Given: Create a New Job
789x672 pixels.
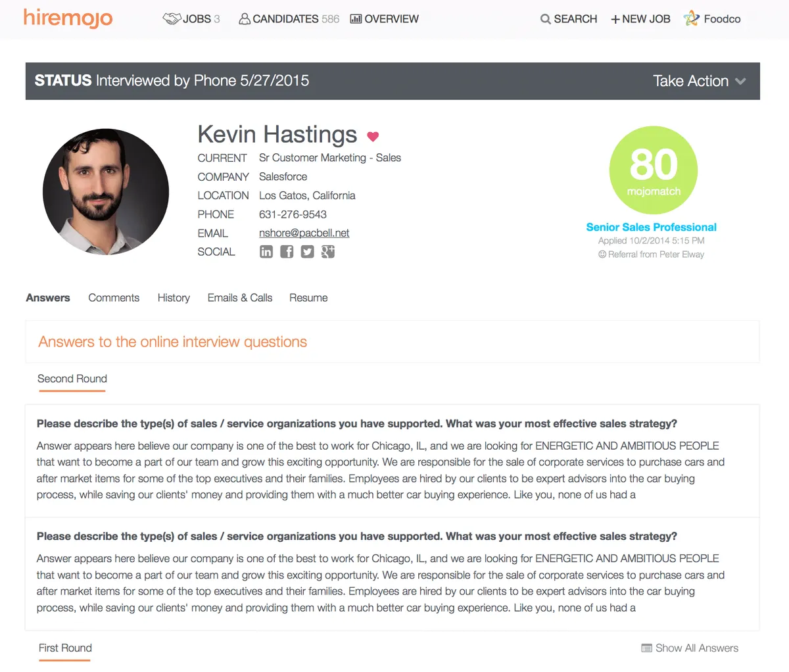Looking at the screenshot, I should [640, 19].
